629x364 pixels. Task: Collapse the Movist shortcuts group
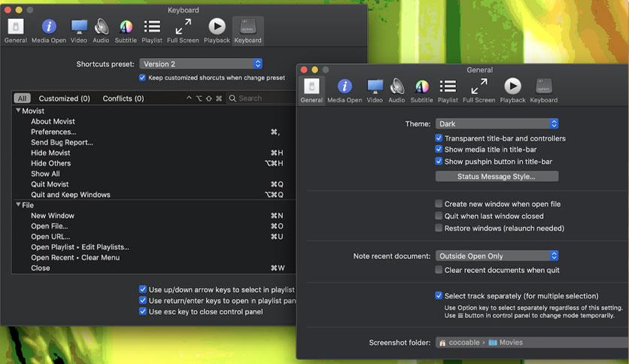click(18, 111)
